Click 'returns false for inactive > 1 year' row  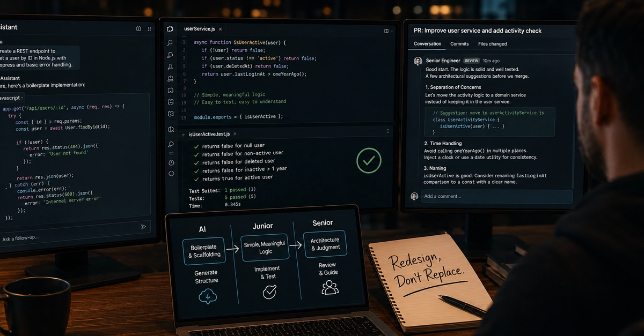click(240, 170)
